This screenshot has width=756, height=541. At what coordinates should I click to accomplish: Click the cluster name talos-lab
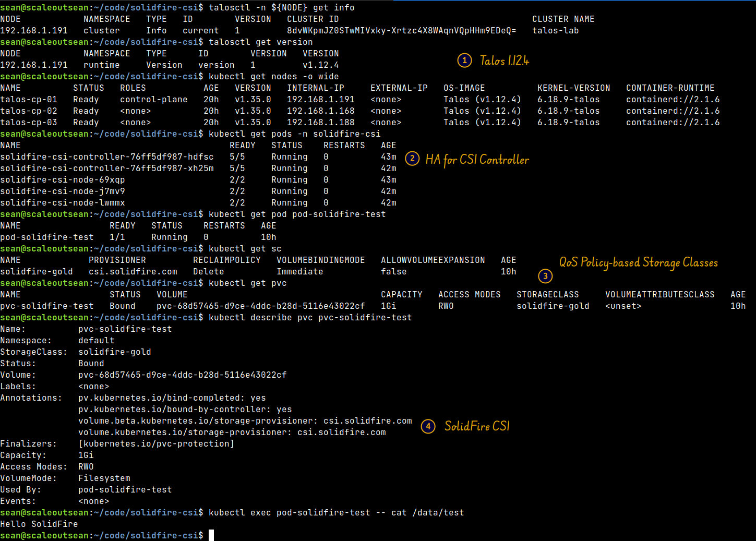(x=555, y=30)
